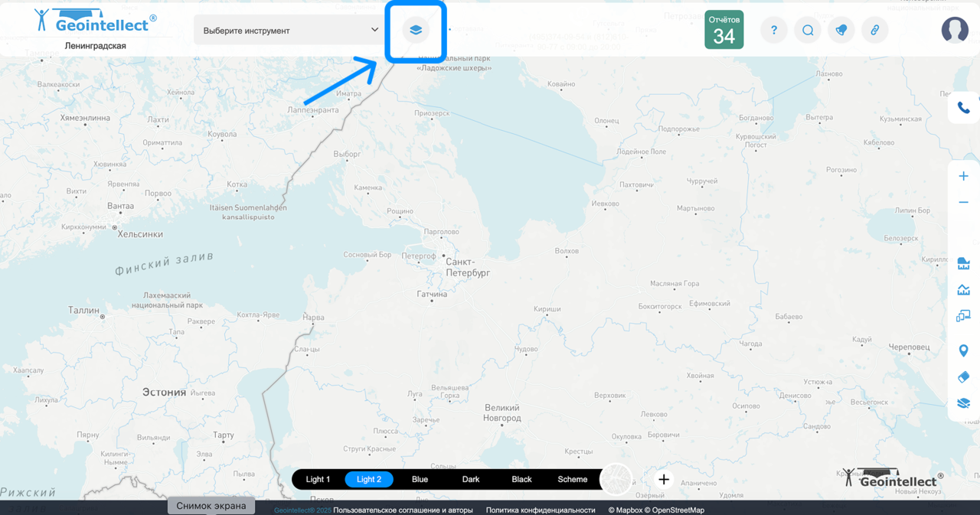Open search with the magnifier icon

[808, 31]
